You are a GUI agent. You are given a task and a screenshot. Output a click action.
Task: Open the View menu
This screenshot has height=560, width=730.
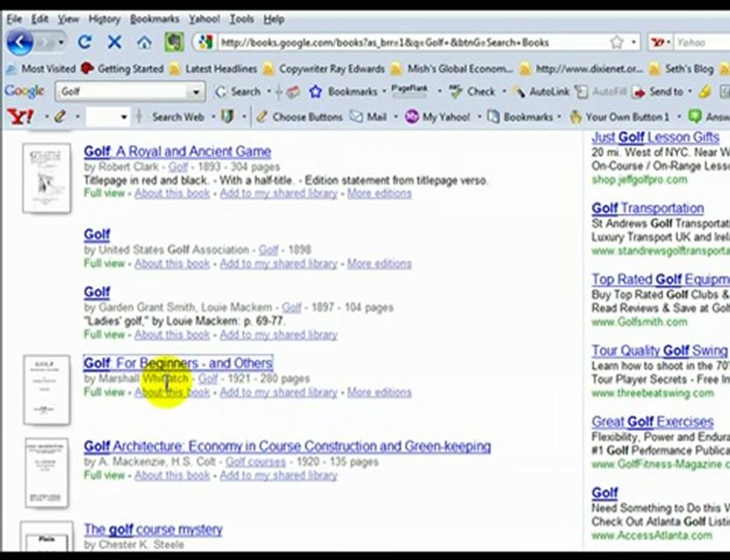pyautogui.click(x=68, y=19)
